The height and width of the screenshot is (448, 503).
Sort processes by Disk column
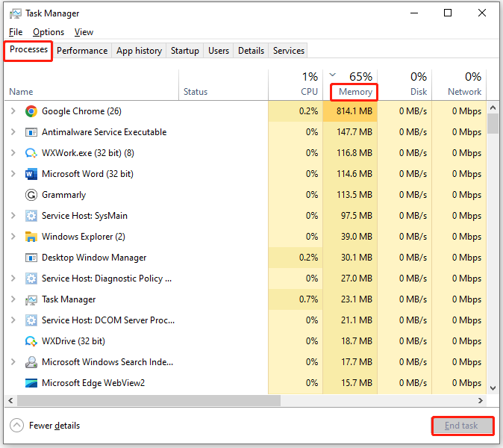point(404,85)
